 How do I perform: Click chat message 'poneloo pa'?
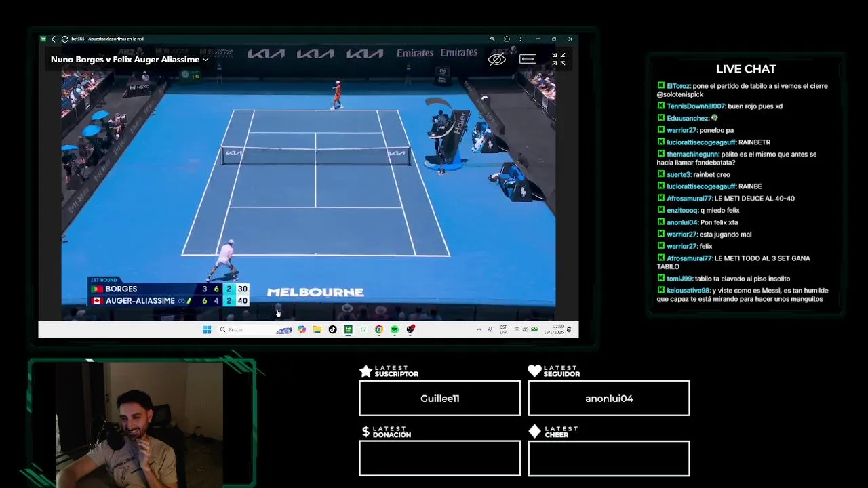click(717, 130)
